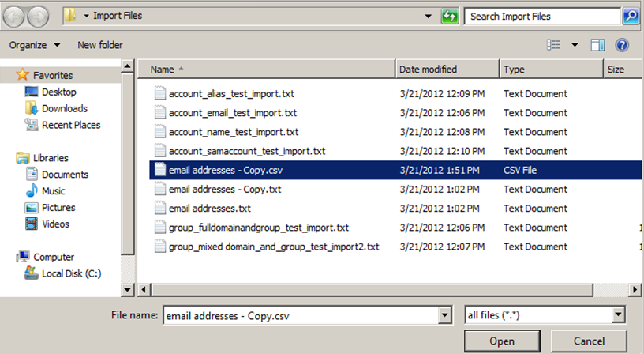Click inside the File name text field
Viewport: 644px width, 354px height.
pos(300,315)
